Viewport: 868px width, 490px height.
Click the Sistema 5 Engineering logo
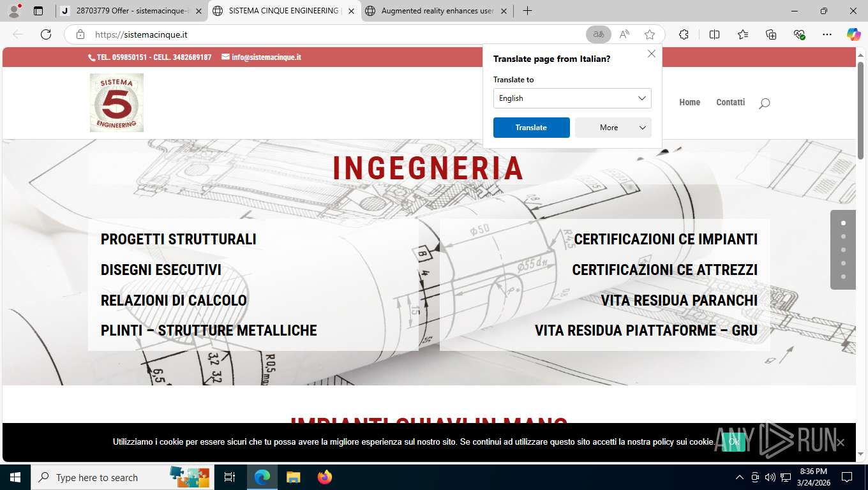(116, 103)
